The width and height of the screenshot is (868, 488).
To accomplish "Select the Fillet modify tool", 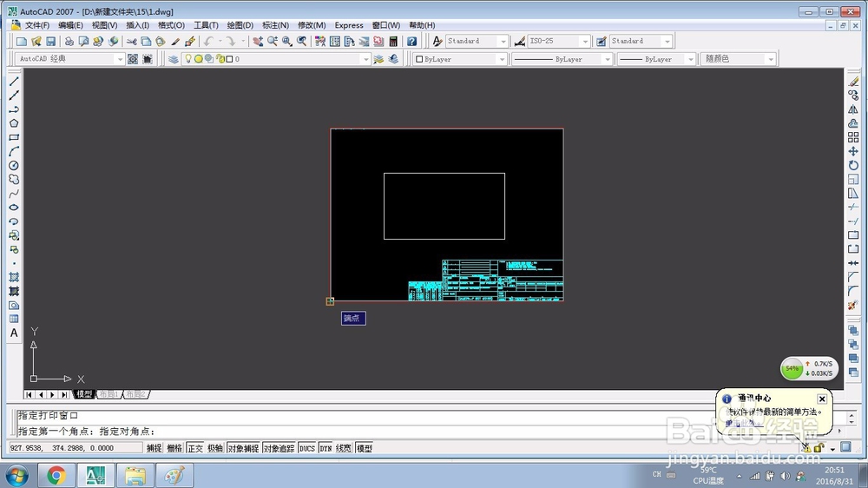I will [853, 291].
